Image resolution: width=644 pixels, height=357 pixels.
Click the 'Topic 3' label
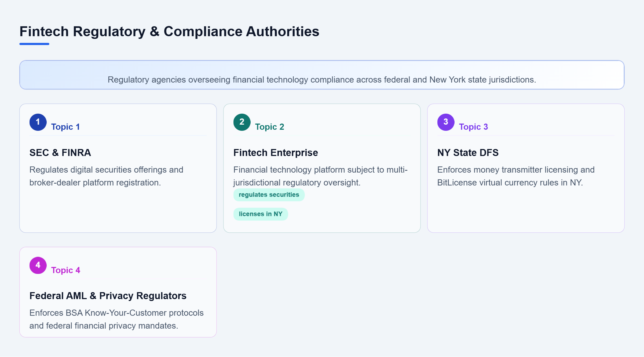[473, 127]
